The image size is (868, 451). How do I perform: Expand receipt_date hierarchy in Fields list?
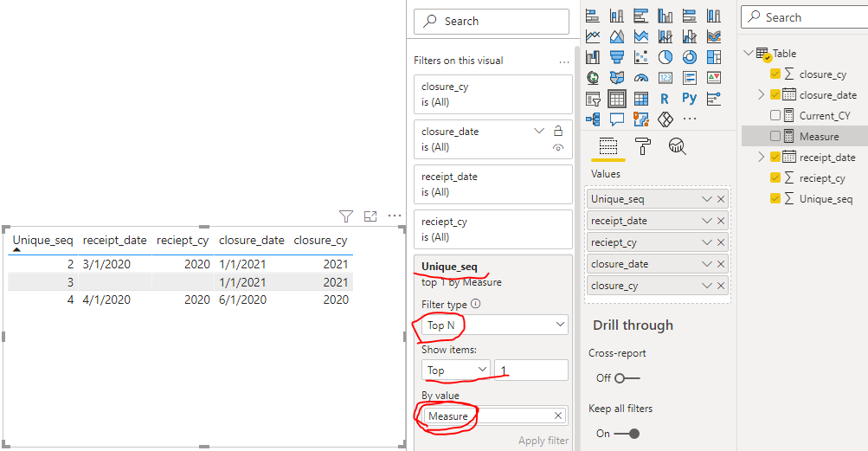click(762, 157)
